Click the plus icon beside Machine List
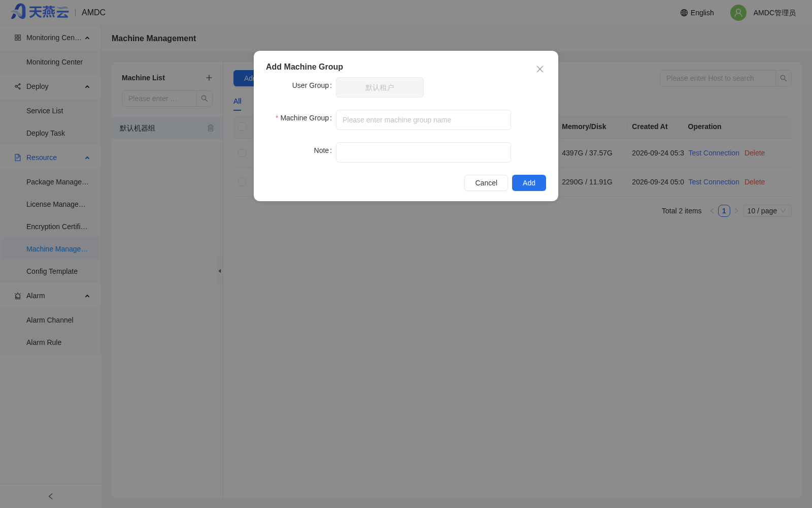The image size is (812, 508). point(209,78)
